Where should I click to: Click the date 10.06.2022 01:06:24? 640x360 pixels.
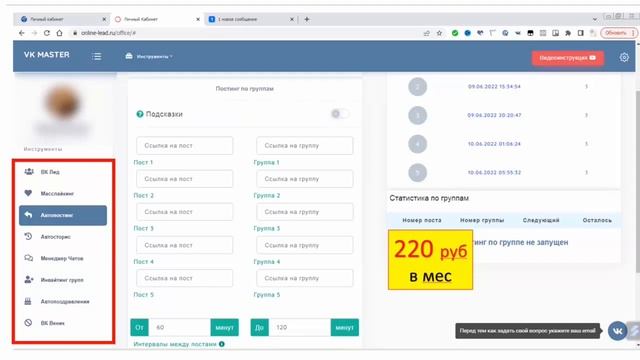point(494,144)
